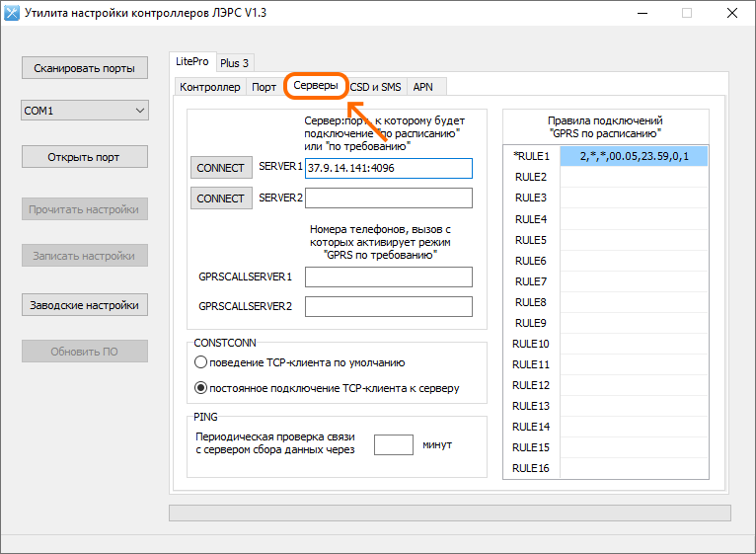The height and width of the screenshot is (554, 756).
Task: Click Открыть порт button
Action: [84, 157]
